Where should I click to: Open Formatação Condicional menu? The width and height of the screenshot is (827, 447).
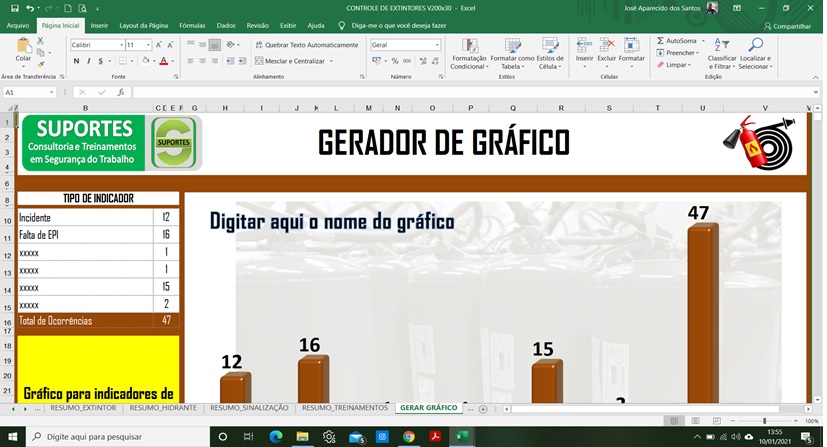coord(469,54)
